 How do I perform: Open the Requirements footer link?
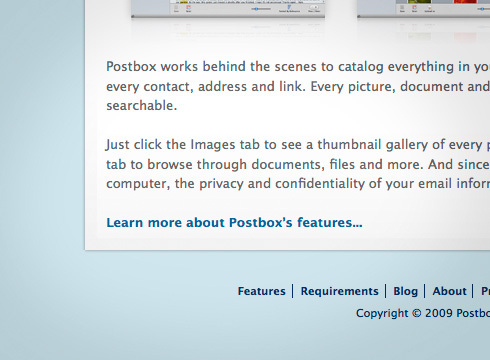339,291
